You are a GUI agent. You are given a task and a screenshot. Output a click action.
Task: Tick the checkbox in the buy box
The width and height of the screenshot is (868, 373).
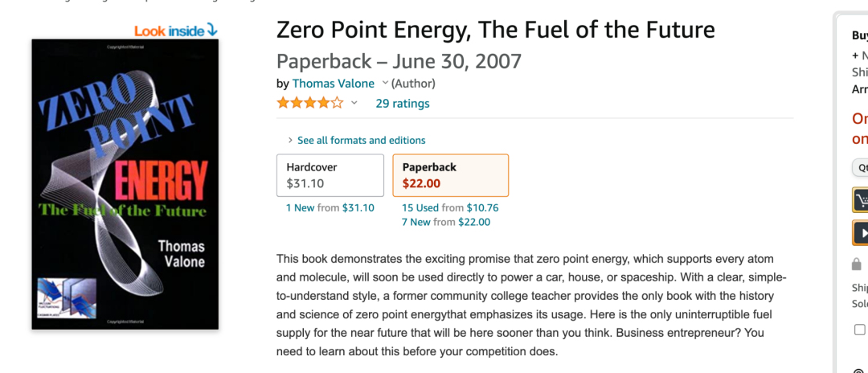tap(860, 330)
